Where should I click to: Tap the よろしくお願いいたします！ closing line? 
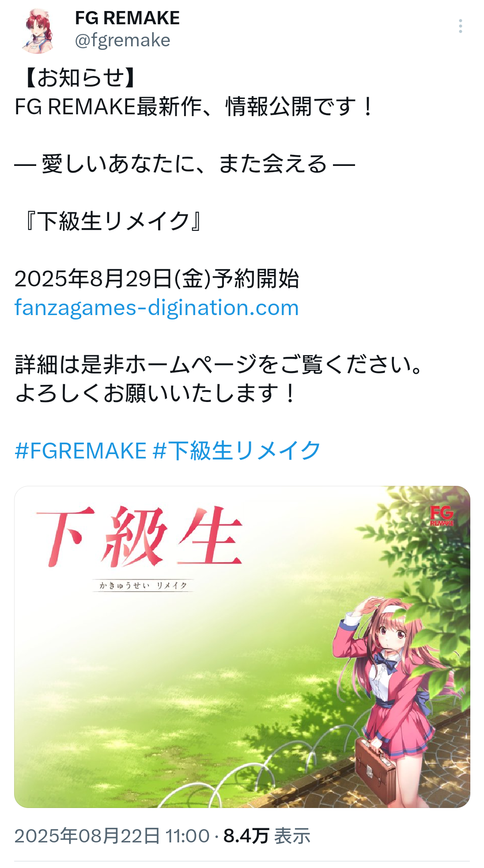(x=155, y=393)
